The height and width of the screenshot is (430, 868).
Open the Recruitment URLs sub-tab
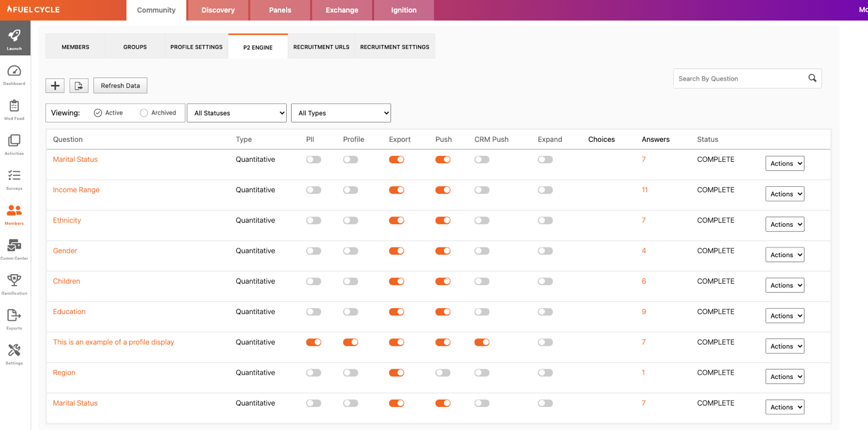[x=321, y=47]
